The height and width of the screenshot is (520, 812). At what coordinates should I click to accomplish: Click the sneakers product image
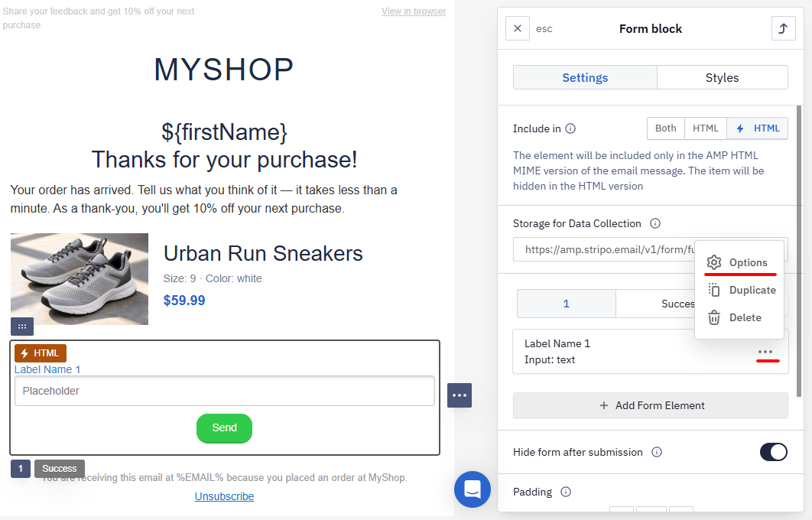point(80,279)
